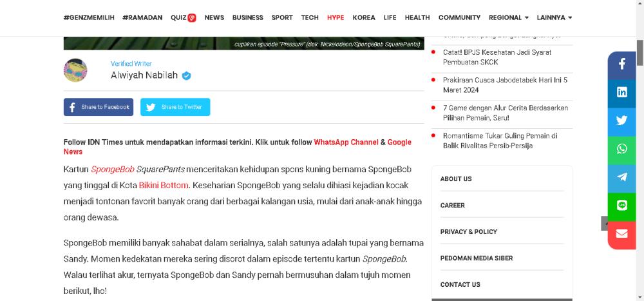Click the scrollbar down arrow
The image size is (644, 301).
(x=640, y=297)
